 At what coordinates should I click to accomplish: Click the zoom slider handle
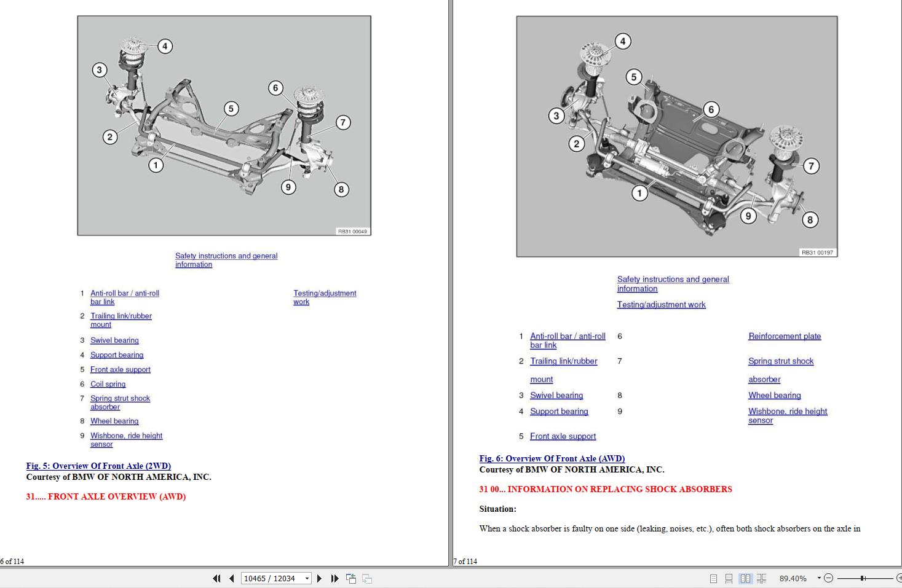[x=863, y=578]
